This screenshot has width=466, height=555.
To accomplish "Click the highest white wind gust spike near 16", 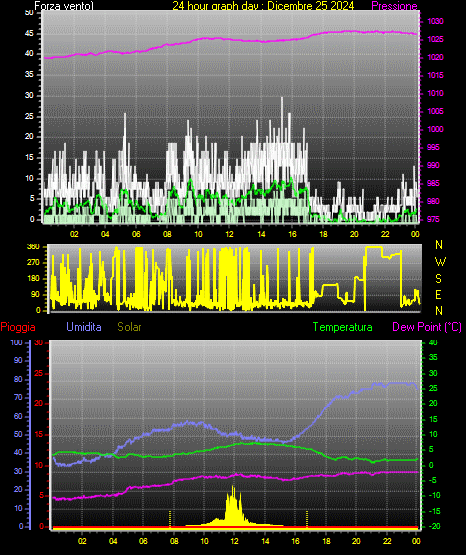I will 282,120.
